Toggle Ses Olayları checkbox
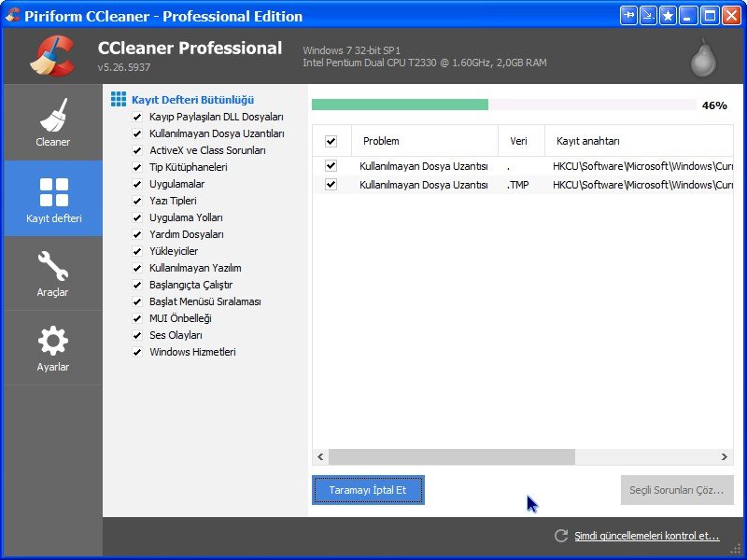 tap(137, 335)
